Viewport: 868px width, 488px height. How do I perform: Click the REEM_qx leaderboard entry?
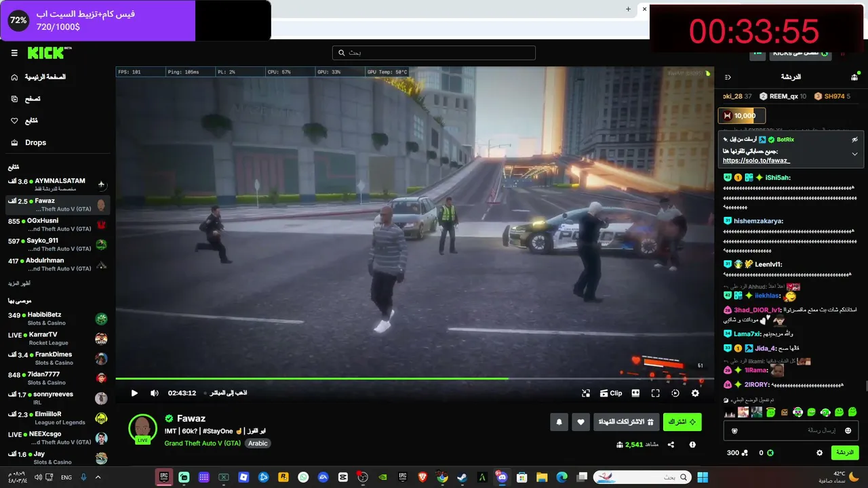783,96
